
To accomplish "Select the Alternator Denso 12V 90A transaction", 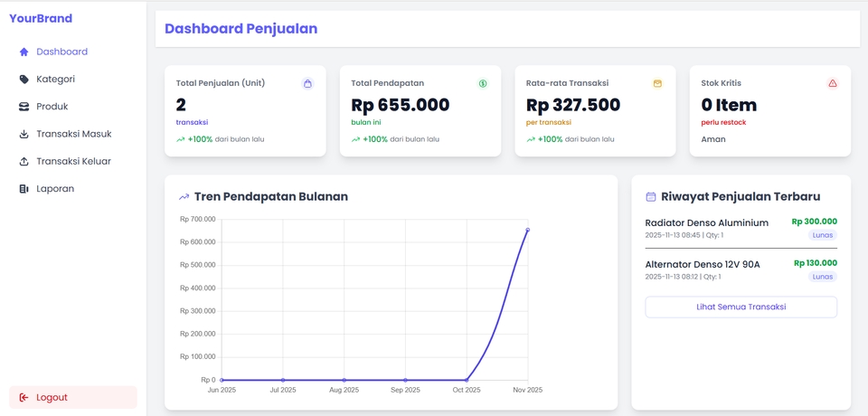I will click(703, 264).
